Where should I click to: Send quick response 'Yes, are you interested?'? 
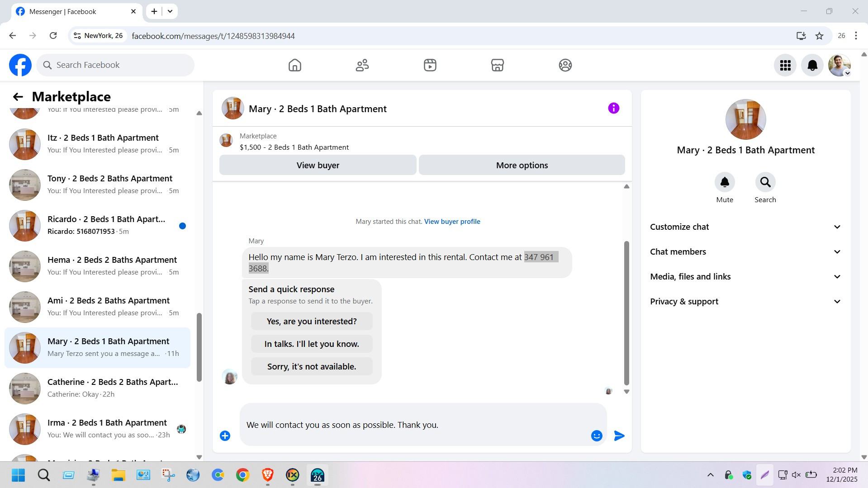pyautogui.click(x=312, y=322)
